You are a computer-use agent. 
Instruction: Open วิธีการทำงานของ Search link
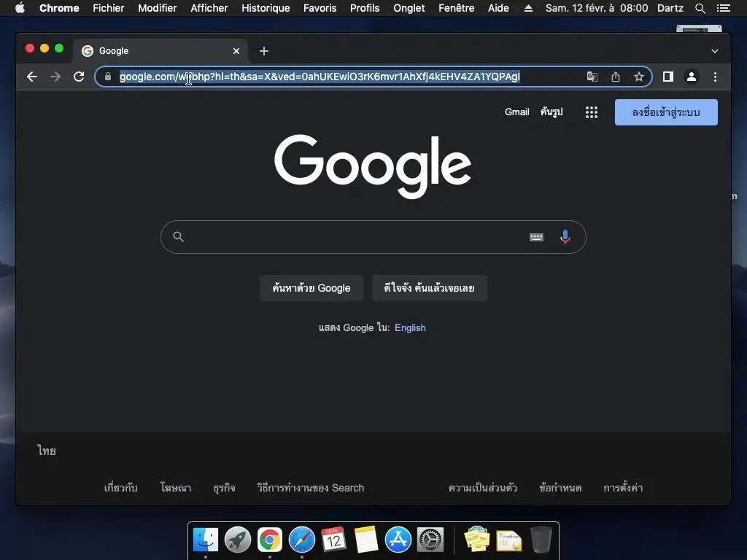tap(310, 488)
